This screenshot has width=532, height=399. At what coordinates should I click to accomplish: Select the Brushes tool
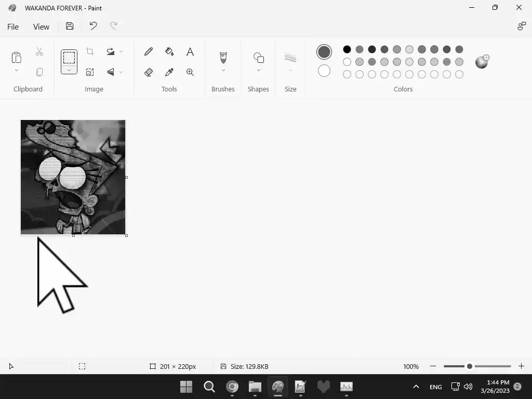[x=223, y=57]
